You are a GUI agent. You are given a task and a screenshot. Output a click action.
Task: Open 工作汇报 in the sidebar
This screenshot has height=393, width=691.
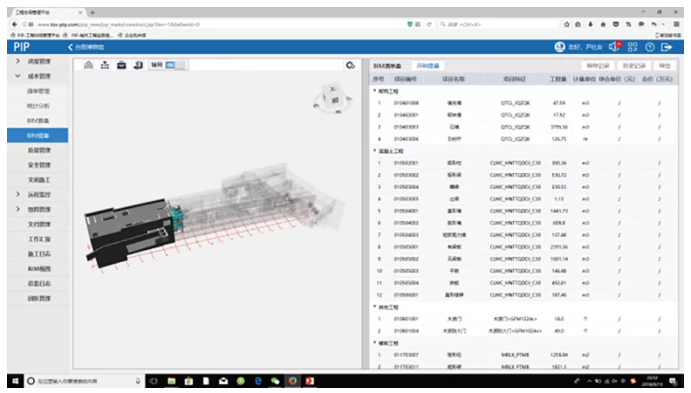coord(39,239)
